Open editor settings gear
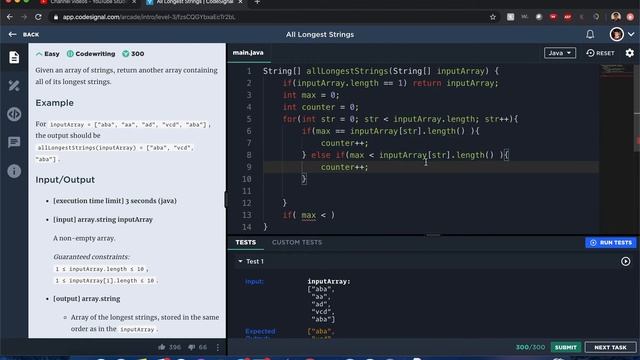Viewport: 640px width, 360px height. click(629, 53)
